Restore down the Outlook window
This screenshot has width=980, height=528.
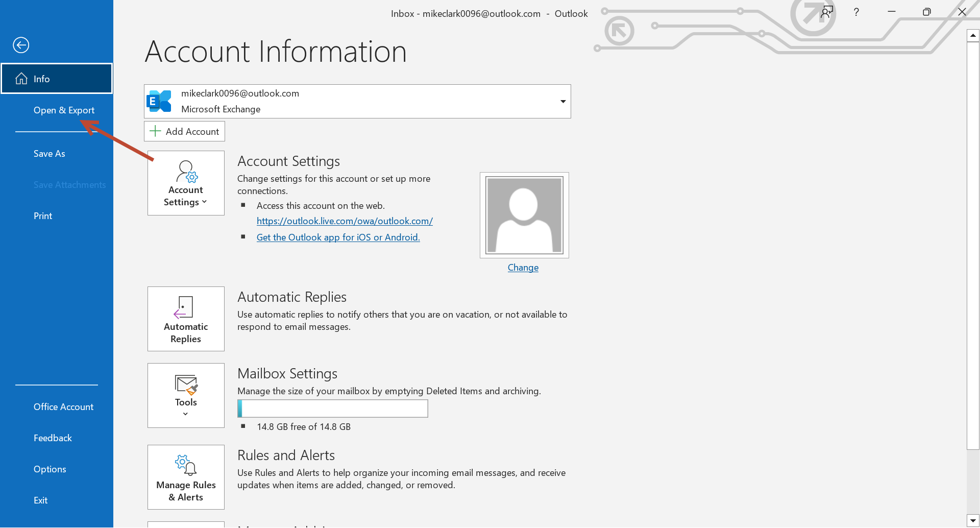tap(926, 11)
